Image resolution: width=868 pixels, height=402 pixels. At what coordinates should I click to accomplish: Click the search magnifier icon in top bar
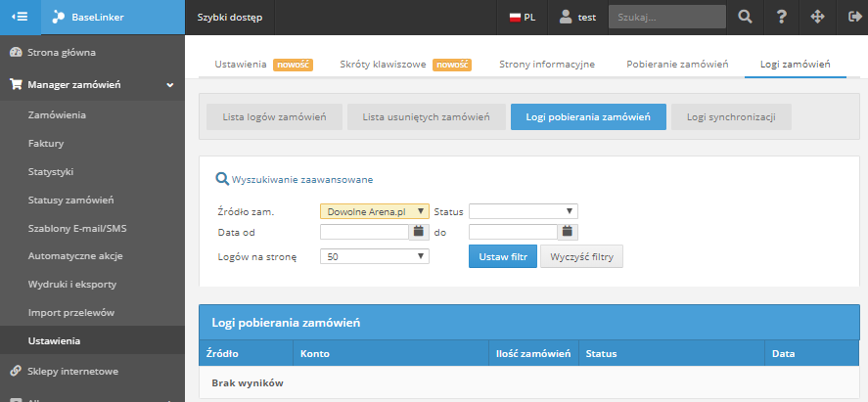click(x=746, y=17)
